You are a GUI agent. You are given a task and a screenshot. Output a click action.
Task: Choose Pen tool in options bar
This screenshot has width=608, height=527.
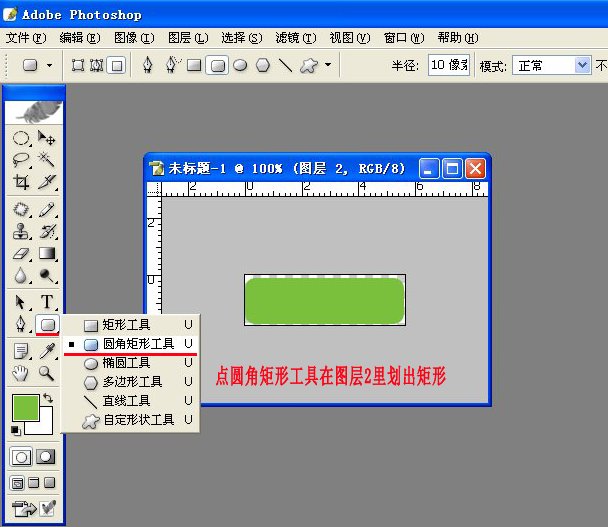coord(147,65)
